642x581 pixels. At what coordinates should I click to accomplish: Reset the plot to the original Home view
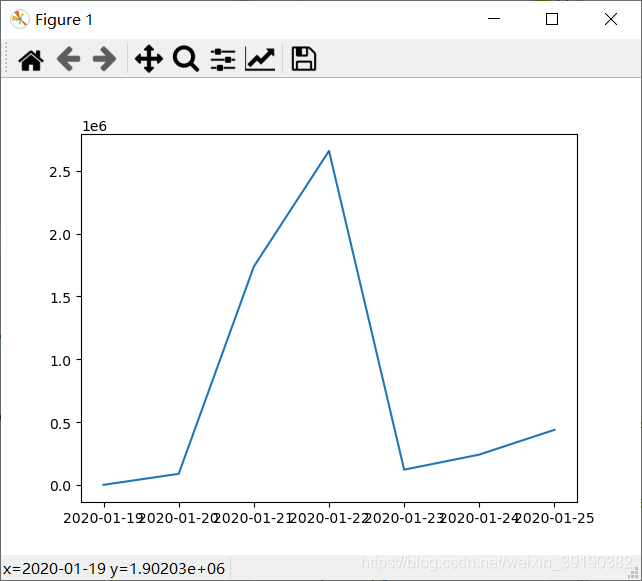tap(31, 59)
